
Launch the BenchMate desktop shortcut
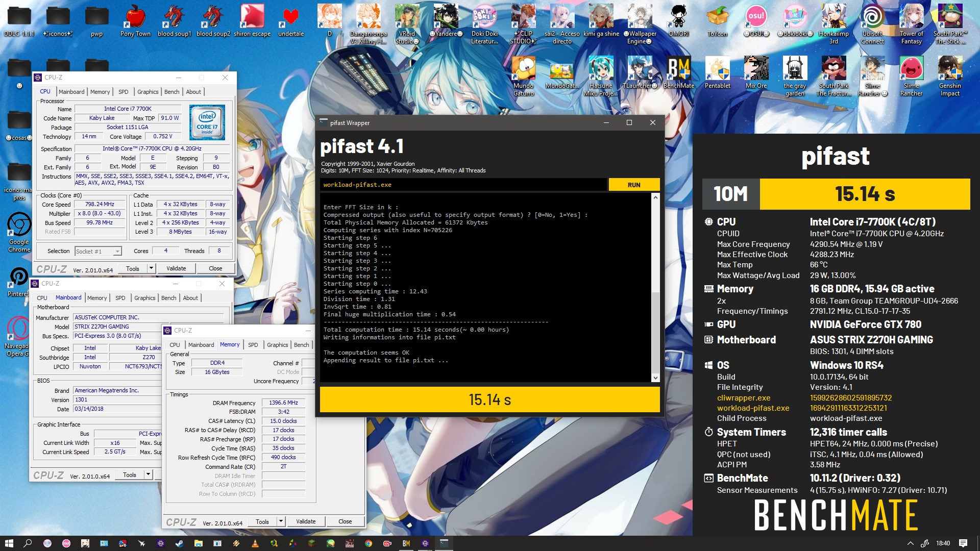(x=678, y=72)
